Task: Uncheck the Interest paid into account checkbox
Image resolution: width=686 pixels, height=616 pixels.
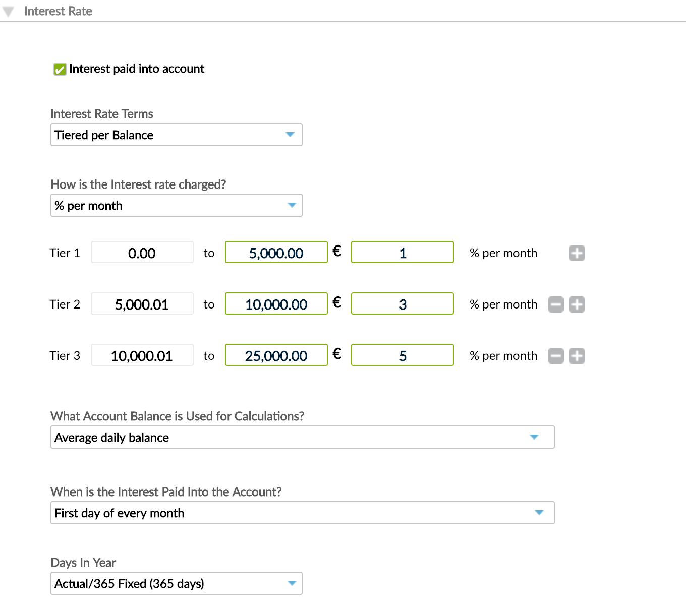Action: (x=60, y=69)
